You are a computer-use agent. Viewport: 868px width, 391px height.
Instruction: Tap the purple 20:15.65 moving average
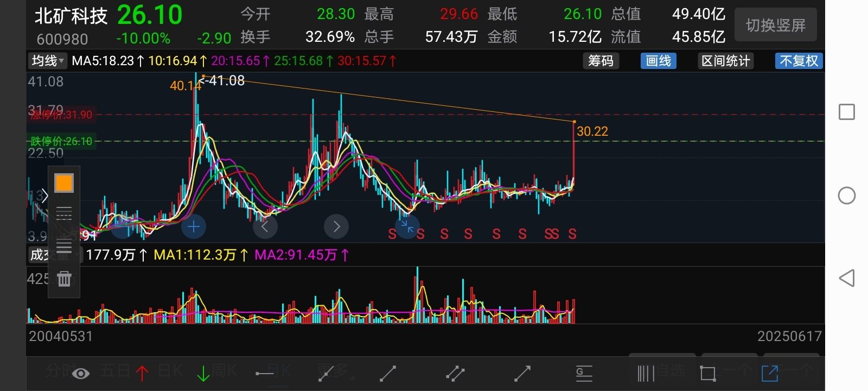point(241,61)
